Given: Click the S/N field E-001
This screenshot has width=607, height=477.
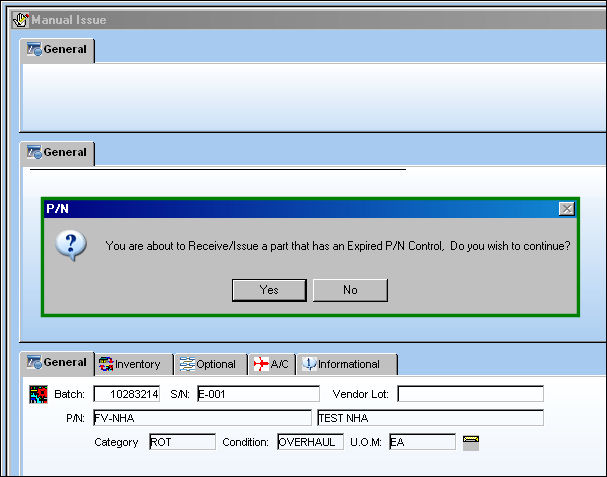Looking at the screenshot, I should [258, 394].
